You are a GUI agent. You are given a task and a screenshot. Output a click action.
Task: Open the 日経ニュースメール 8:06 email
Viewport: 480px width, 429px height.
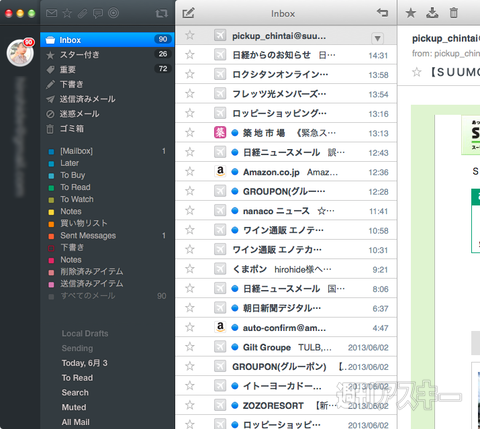(x=286, y=288)
